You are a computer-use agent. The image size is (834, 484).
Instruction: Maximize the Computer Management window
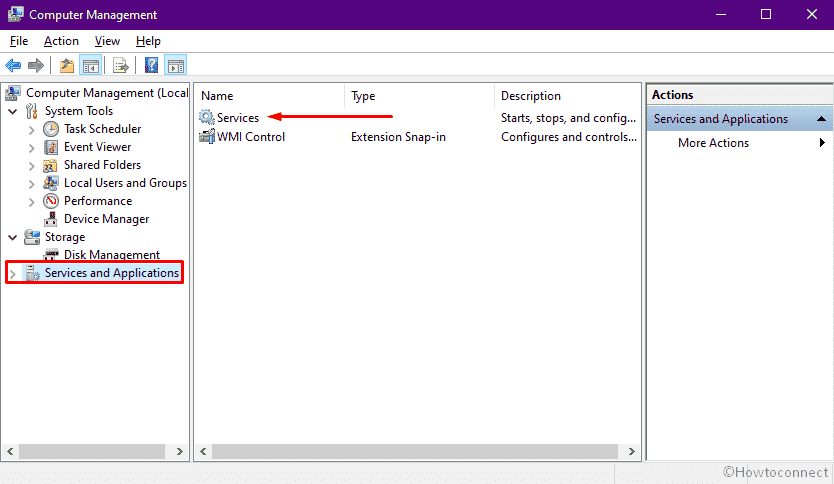coord(766,14)
